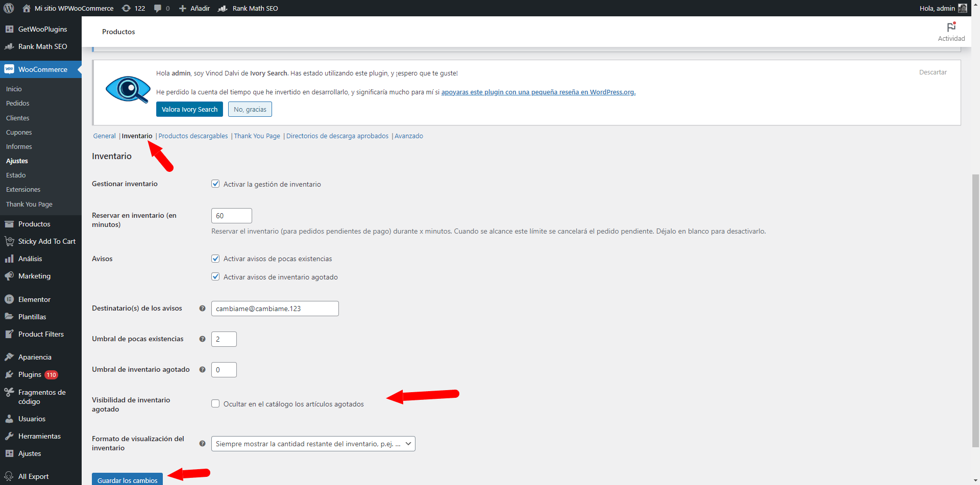The width and height of the screenshot is (980, 485).
Task: Open Informes submenu item
Action: [x=19, y=146]
